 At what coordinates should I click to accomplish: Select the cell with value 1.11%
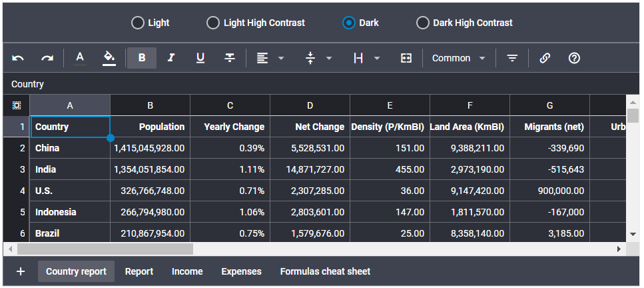[x=230, y=169]
